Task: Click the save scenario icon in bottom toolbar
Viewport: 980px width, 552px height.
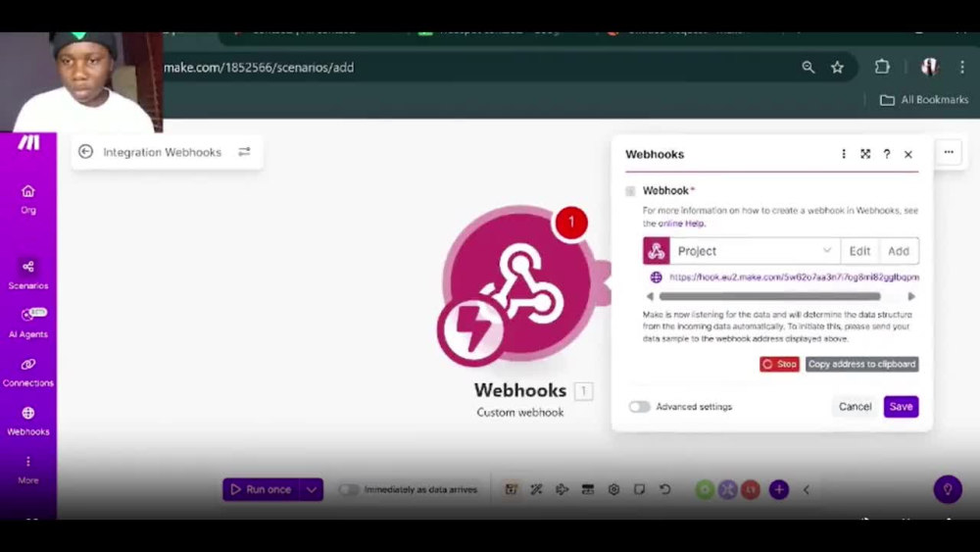Action: (x=511, y=489)
